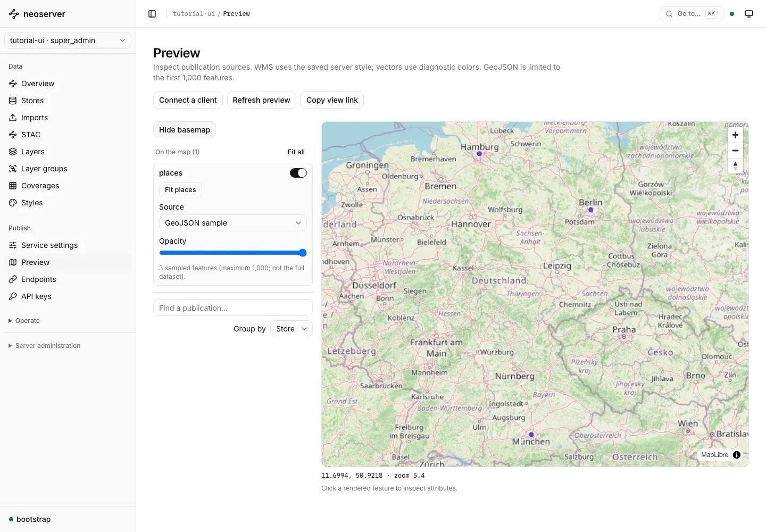Navigate to Endpoints page
766x532 pixels.
point(68,279)
